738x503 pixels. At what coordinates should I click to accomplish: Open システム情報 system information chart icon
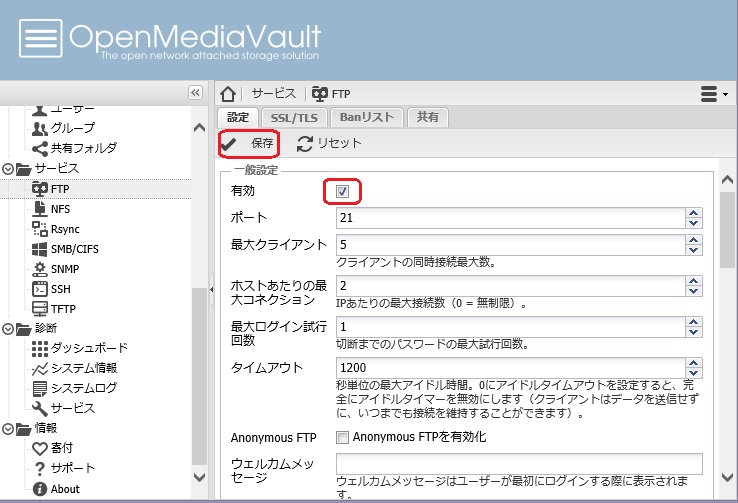(40, 368)
